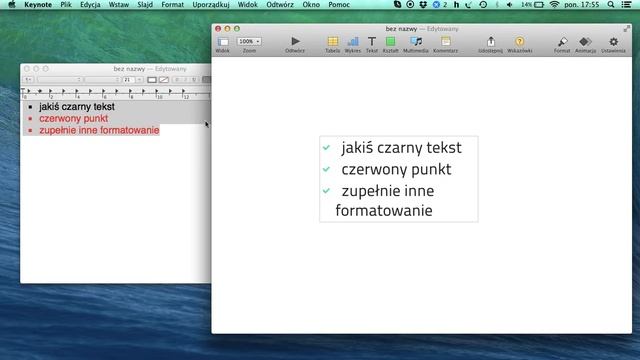Open the Bluetooth status icon
640x360 pixels.
497,4
